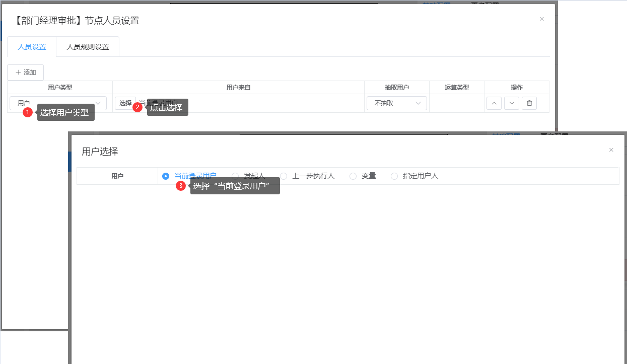The width and height of the screenshot is (627, 364).
Task: Move the row down with down-arrow icon
Action: click(512, 103)
